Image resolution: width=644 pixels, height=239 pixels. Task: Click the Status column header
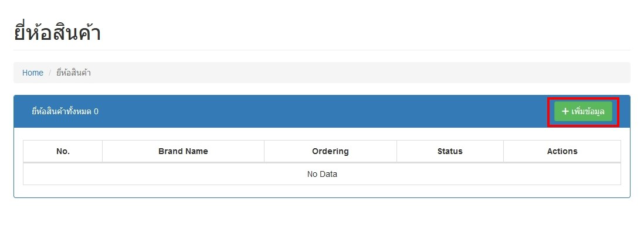coord(450,151)
